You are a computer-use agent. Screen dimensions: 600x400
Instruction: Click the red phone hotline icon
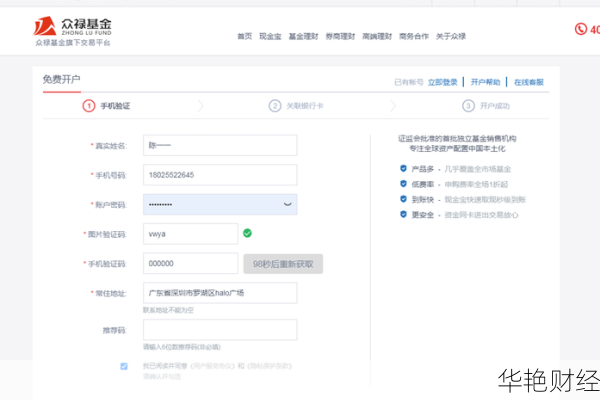coord(580,29)
